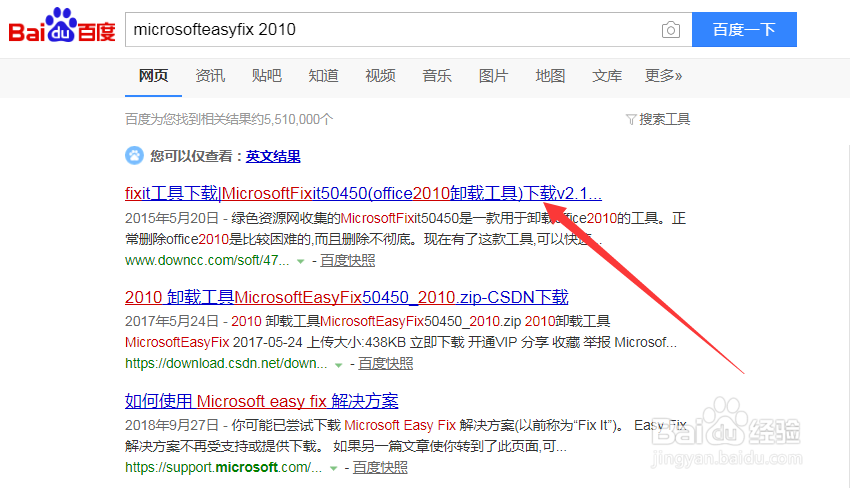
Task: Click the snippet starting 2015年5月20日
Action: tap(405, 229)
